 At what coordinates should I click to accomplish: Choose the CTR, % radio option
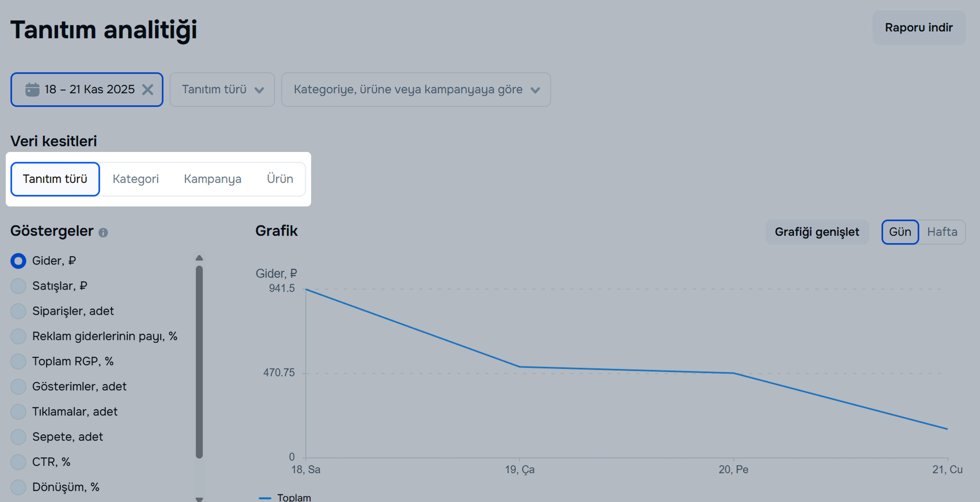click(18, 462)
